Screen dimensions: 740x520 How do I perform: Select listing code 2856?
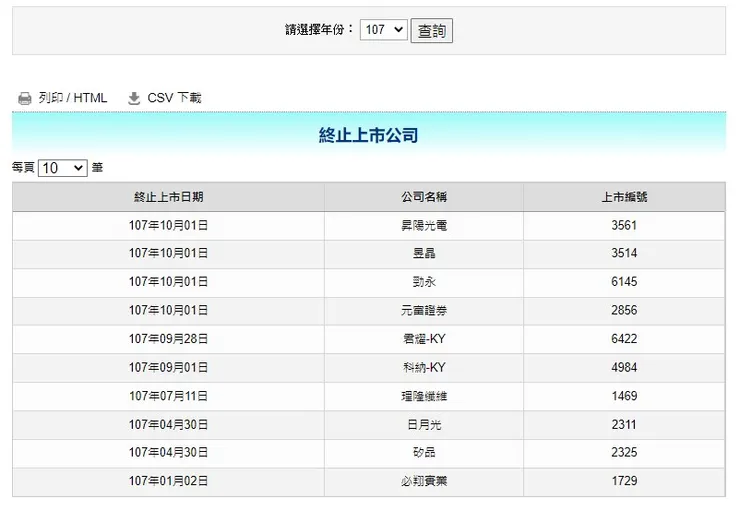click(624, 310)
